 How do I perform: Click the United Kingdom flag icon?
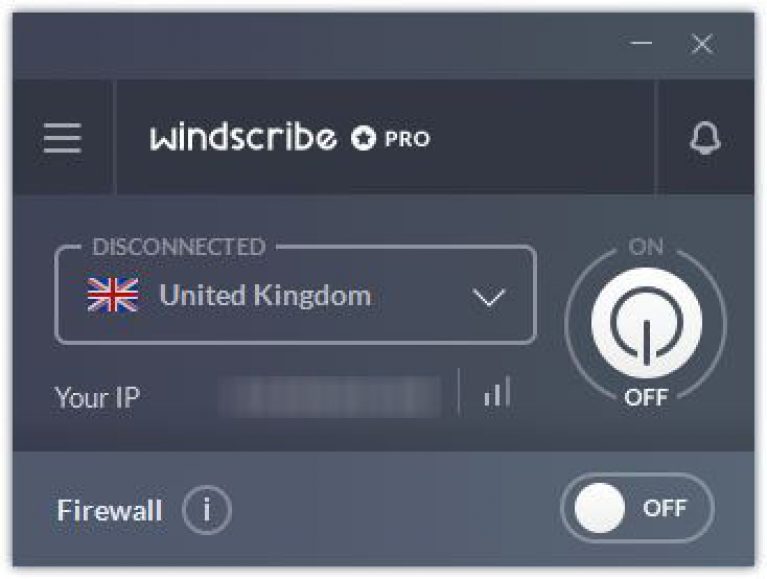click(113, 295)
